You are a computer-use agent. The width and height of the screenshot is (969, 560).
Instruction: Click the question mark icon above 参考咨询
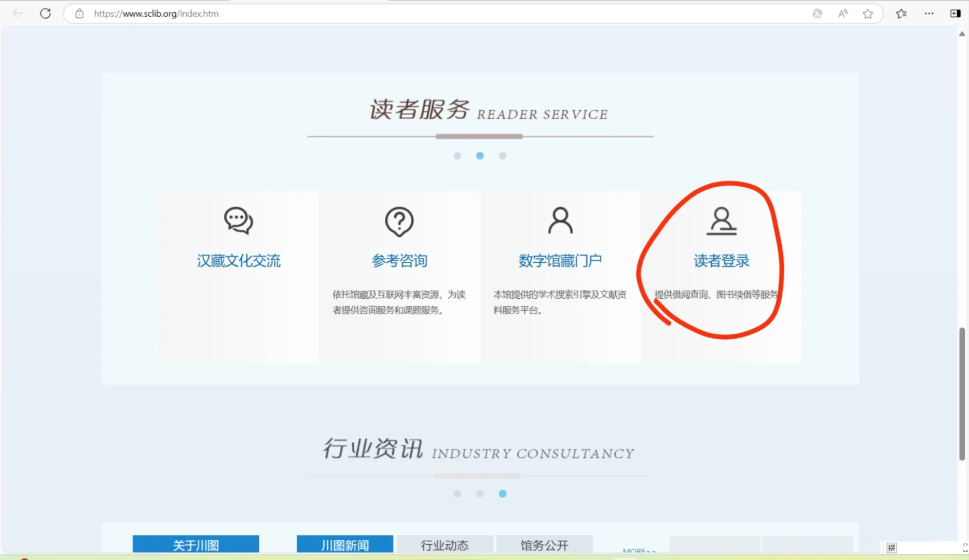pyautogui.click(x=399, y=222)
